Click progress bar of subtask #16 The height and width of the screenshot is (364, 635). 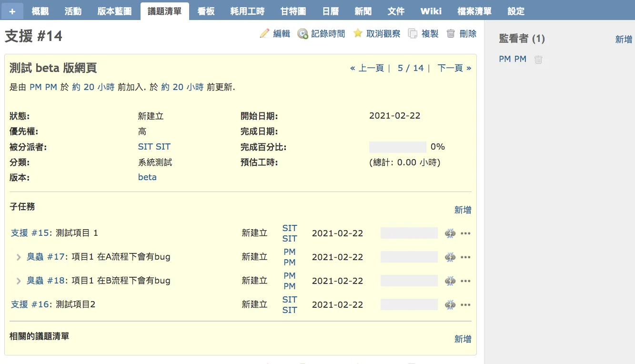tap(409, 304)
